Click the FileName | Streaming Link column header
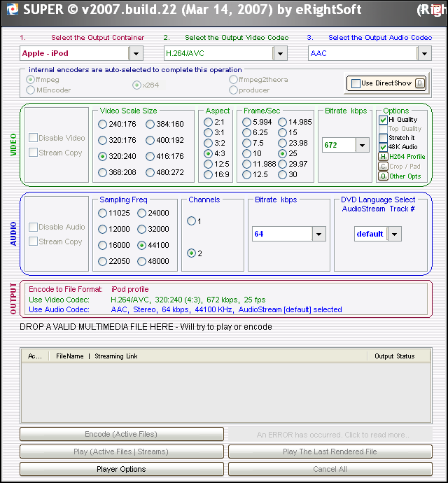Image resolution: width=448 pixels, height=483 pixels. pyautogui.click(x=208, y=356)
